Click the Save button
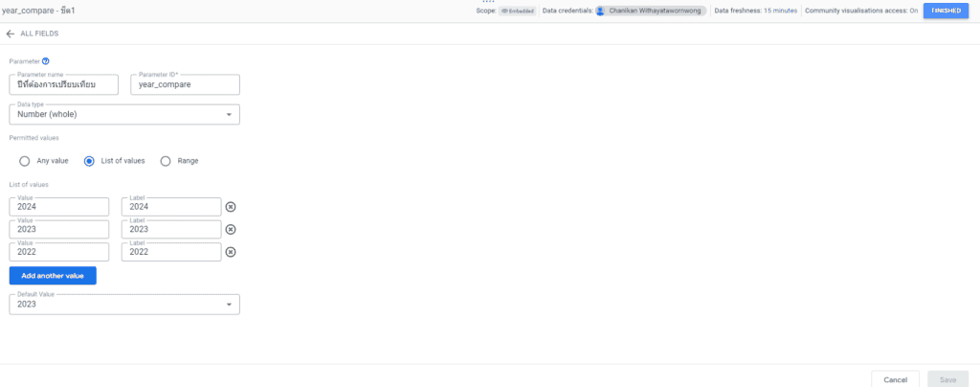 click(947, 379)
